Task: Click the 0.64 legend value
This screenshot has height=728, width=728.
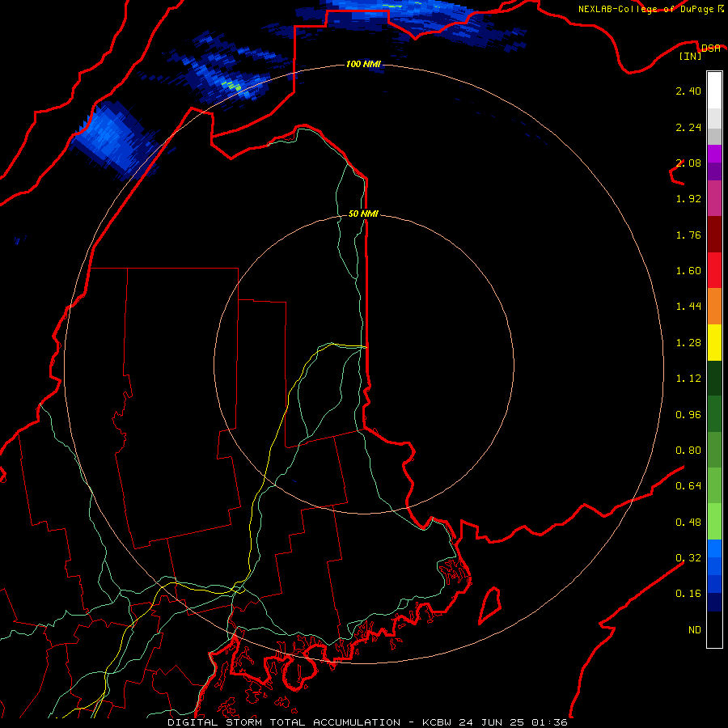Action: 688,486
